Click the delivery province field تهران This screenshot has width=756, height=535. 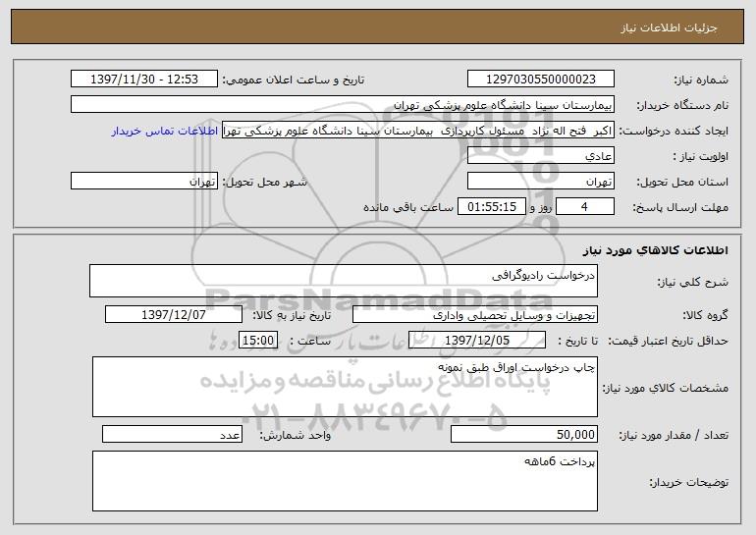coord(540,182)
